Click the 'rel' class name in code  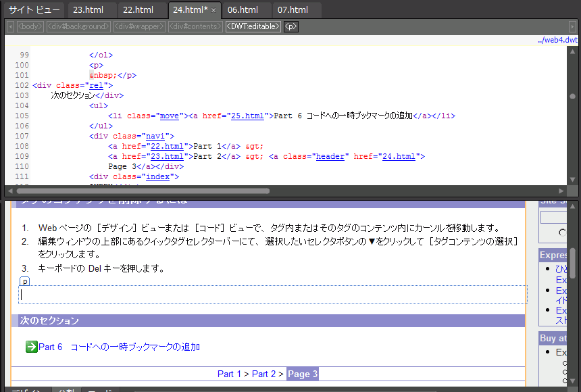97,85
